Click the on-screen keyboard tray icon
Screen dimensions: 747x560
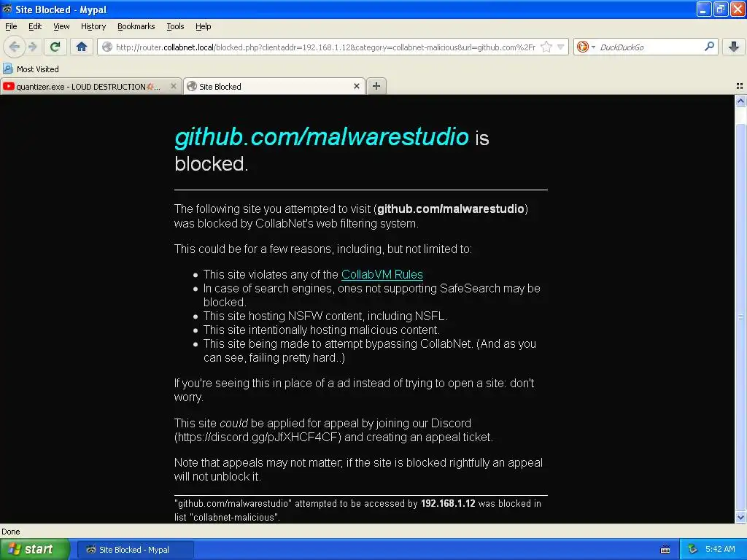[665, 550]
